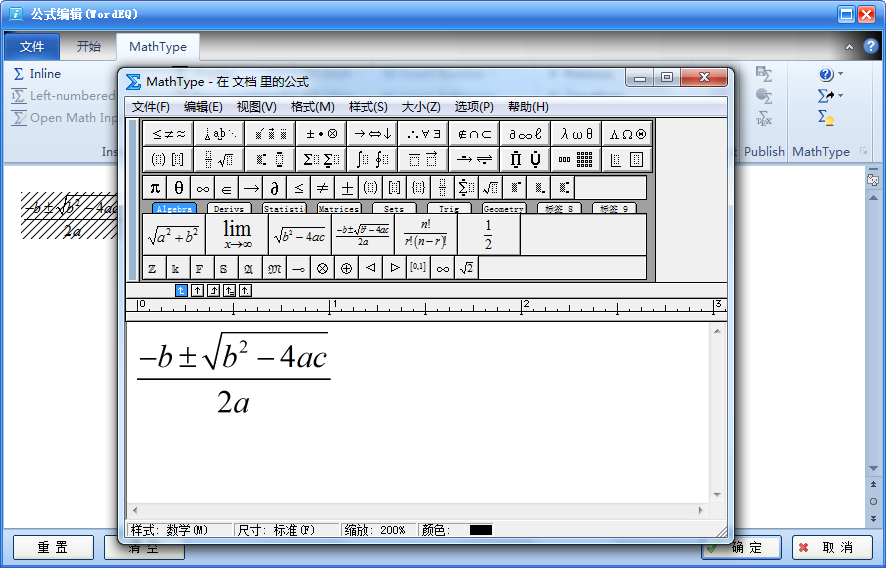Open the box templates palette
The width and height of the screenshot is (886, 568).
627,160
